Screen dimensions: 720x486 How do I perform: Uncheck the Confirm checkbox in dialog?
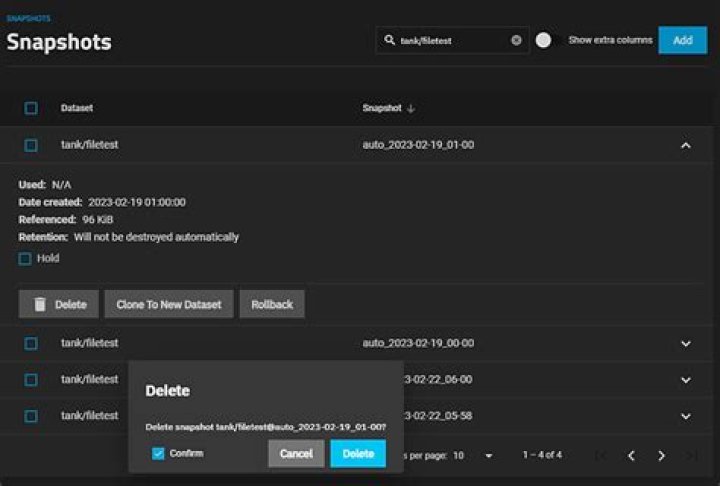click(x=158, y=453)
